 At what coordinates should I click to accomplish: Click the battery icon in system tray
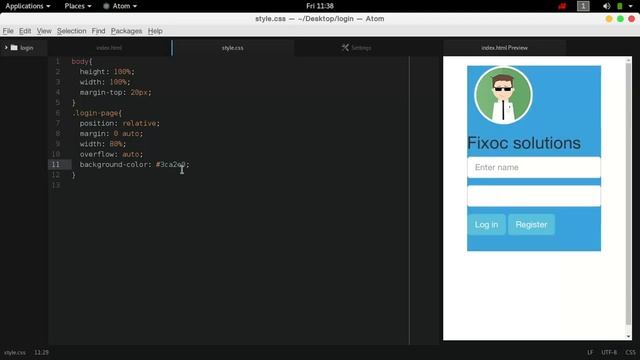tap(620, 6)
